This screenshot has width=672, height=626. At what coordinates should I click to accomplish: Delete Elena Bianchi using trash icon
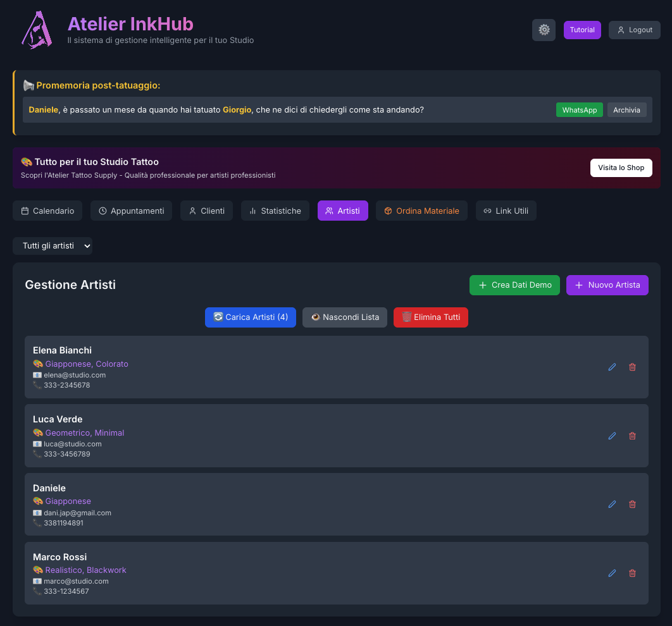[x=632, y=367]
